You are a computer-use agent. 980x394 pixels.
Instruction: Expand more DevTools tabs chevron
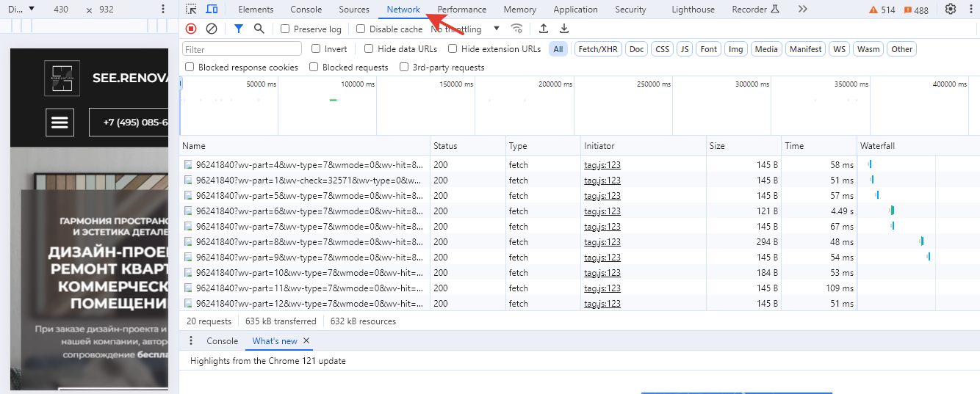pyautogui.click(x=802, y=10)
